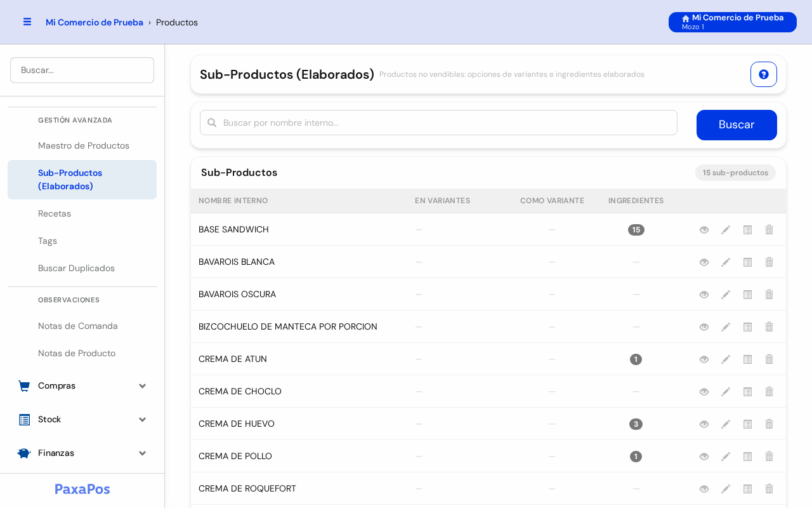Open the Mi Comercio de Prueba Mozo 1 selector
The height and width of the screenshot is (508, 812).
[x=733, y=22]
